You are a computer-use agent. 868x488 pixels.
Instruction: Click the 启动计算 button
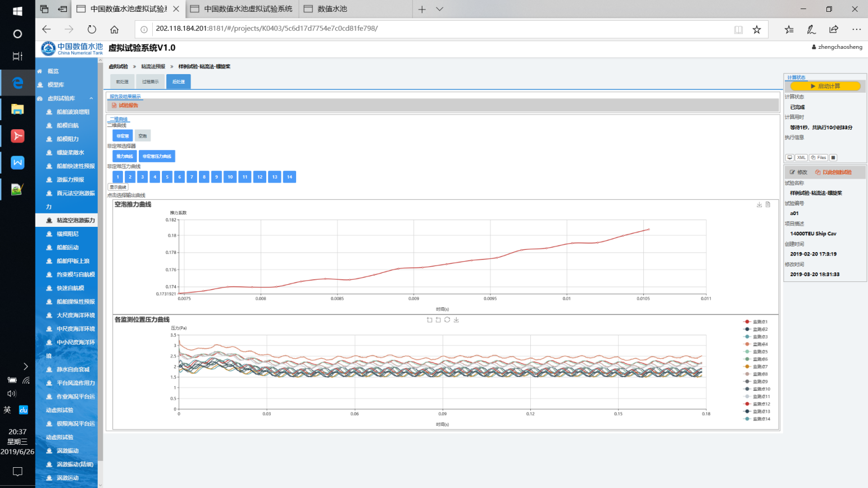coord(825,86)
